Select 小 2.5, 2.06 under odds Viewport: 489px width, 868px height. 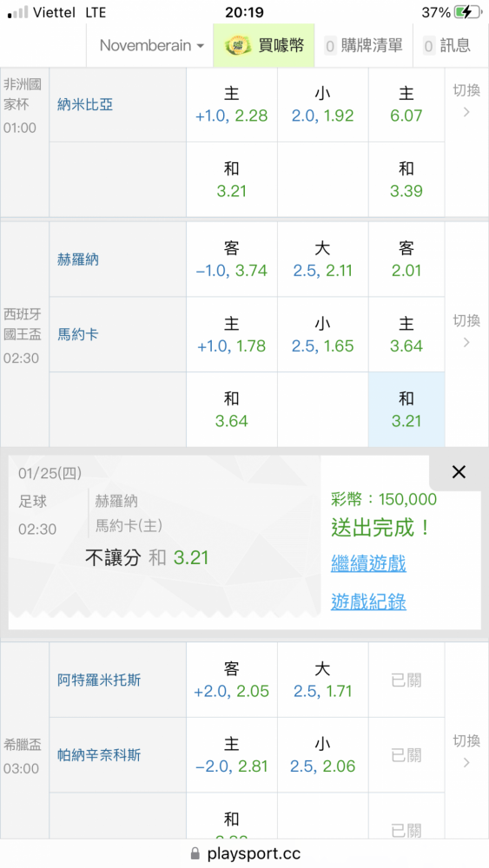(x=323, y=755)
